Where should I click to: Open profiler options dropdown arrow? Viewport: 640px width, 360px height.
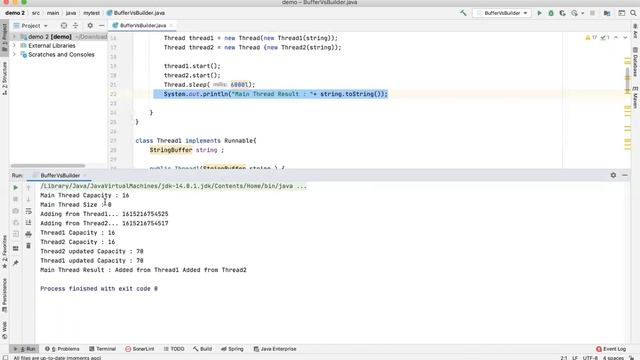click(x=582, y=13)
